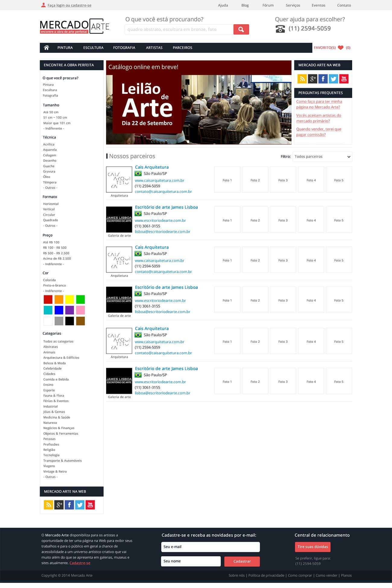
Task: Click the Cadastrar button
Action: pos(242,561)
